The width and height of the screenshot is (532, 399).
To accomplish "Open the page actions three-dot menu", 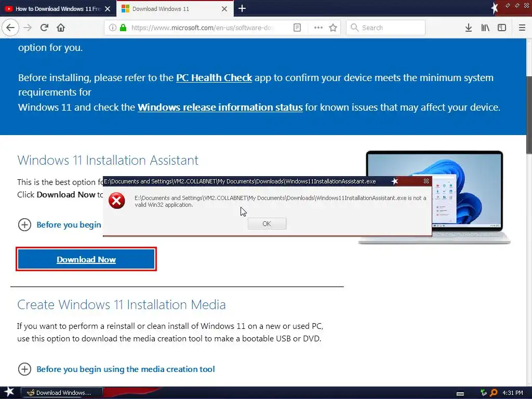I will tap(318, 28).
